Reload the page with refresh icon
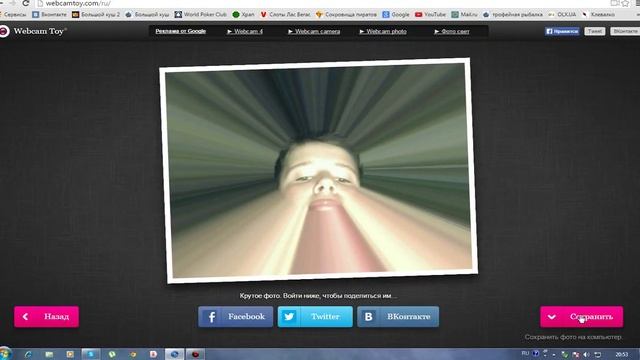 tap(25, 3)
